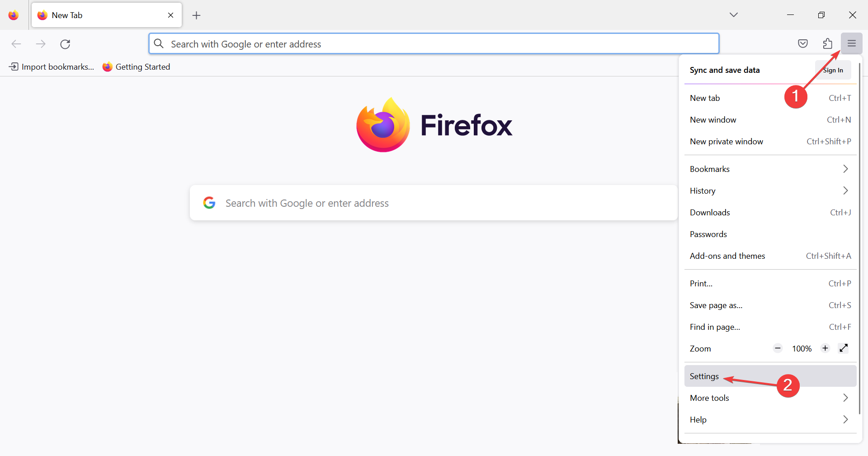Open Downloads from the menu

[x=770, y=213]
